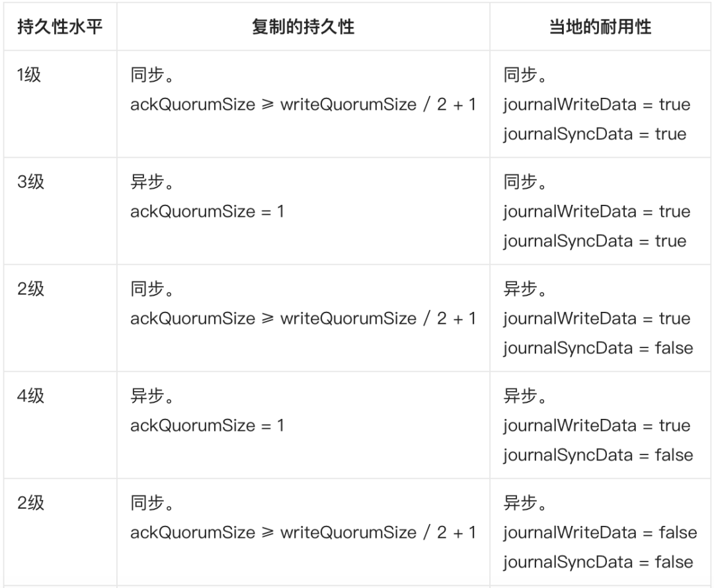Select the 3级 row label cell
The width and height of the screenshot is (714, 588).
pos(30,182)
